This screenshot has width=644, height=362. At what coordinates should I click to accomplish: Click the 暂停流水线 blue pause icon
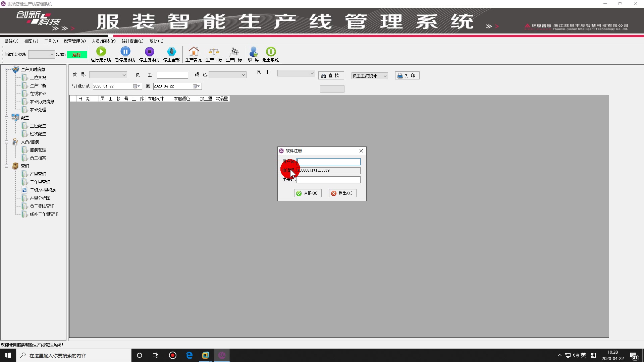(x=125, y=52)
